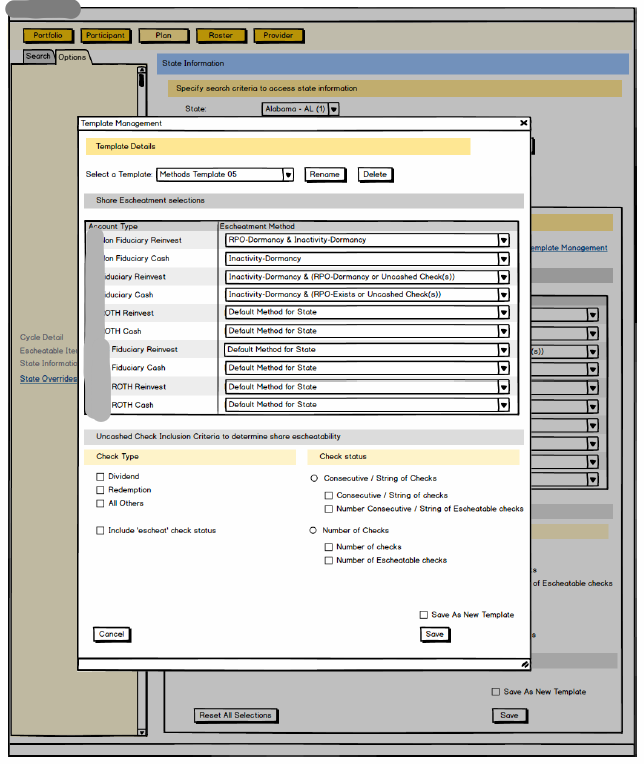Close the Template Management dialog

point(523,123)
